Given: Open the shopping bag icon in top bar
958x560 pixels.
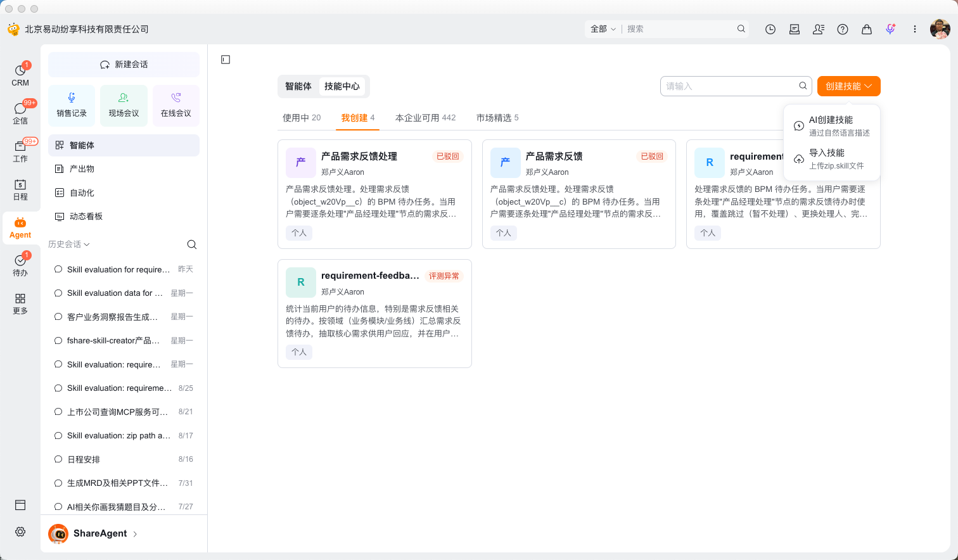Looking at the screenshot, I should click(867, 29).
